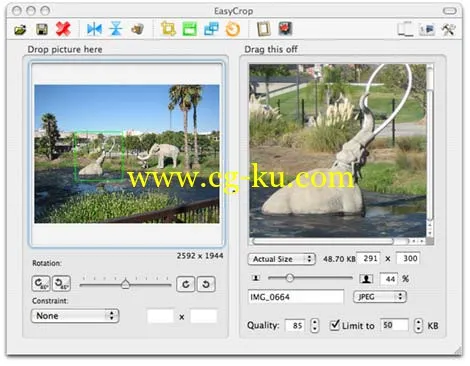Click the Limit to KB stepper arrows
The width and height of the screenshot is (470, 366).
pos(418,325)
